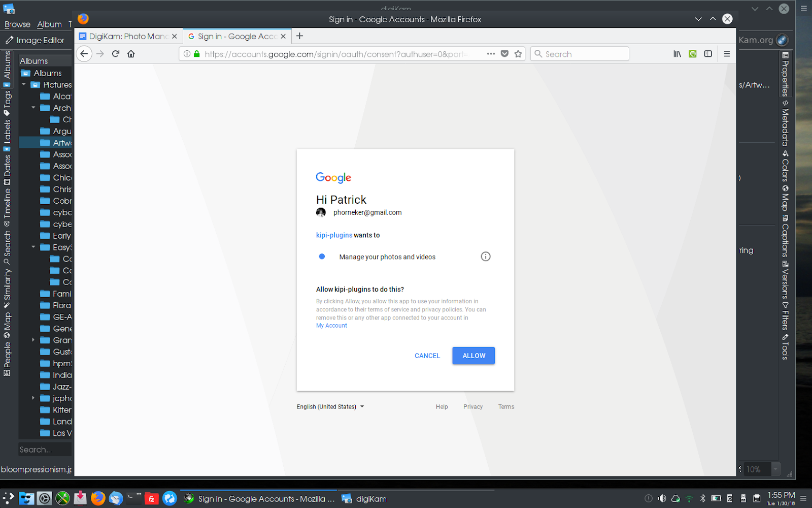
Task: Bookmark this page with the star
Action: coord(518,54)
